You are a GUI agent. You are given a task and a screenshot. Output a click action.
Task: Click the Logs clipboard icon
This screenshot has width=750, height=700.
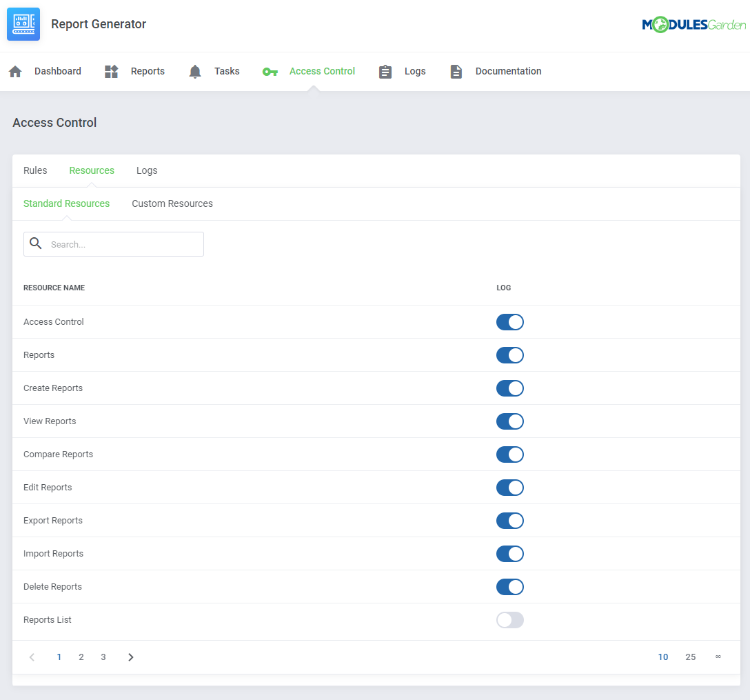point(385,72)
